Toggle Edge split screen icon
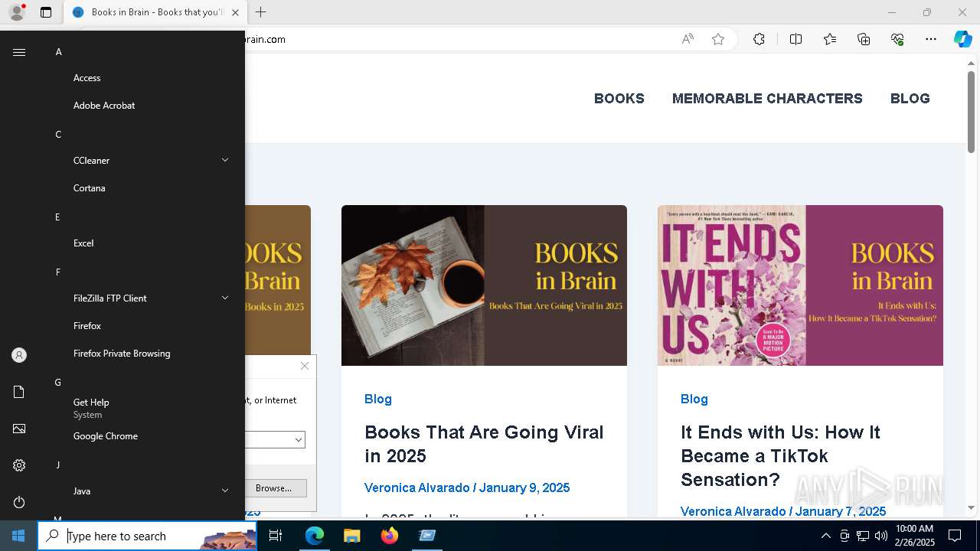 pos(795,39)
